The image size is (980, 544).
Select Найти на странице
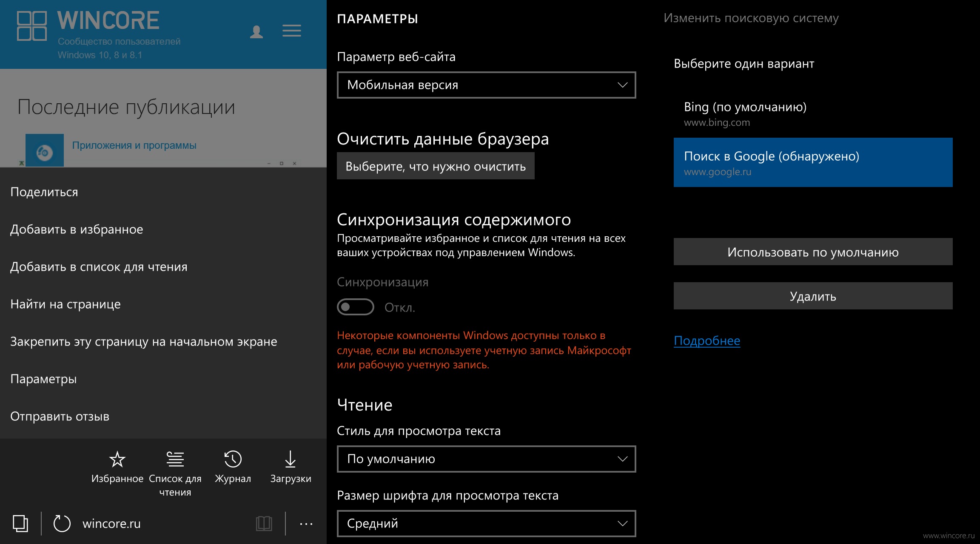[163, 304]
